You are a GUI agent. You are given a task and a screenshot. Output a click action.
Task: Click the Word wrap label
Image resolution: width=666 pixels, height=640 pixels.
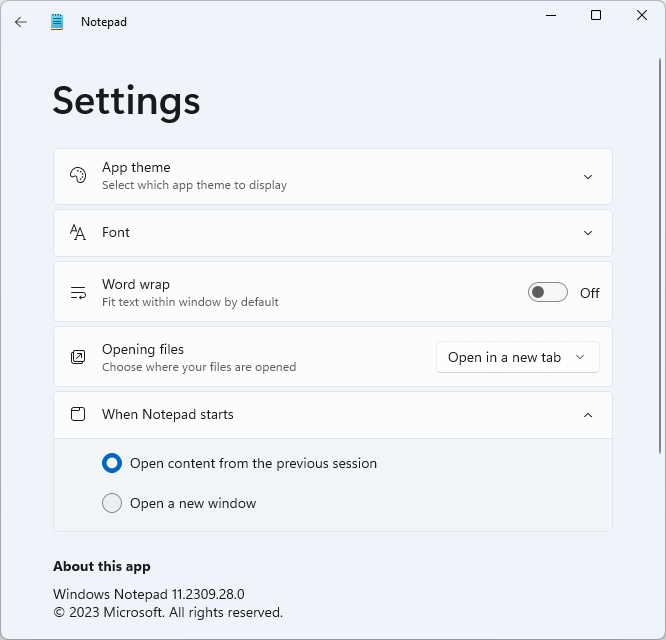[x=135, y=284]
